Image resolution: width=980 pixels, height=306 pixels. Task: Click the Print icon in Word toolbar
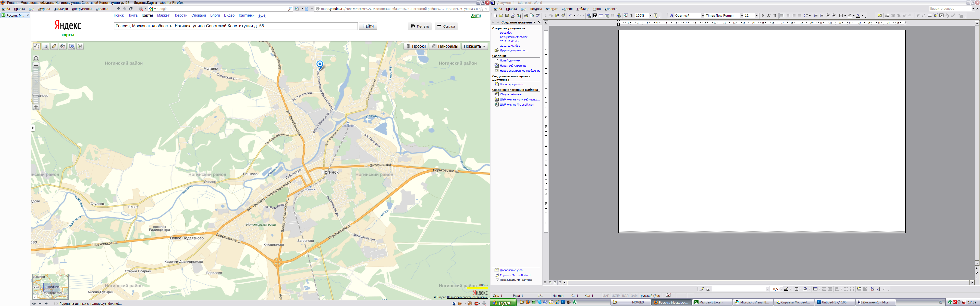point(526,16)
